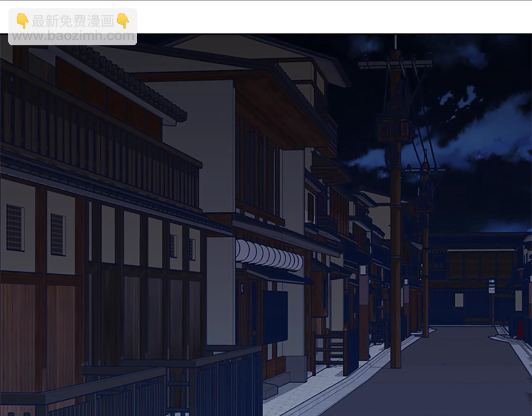Click the right pointing-down hand emoji
The image size is (532, 416).
click(x=123, y=21)
